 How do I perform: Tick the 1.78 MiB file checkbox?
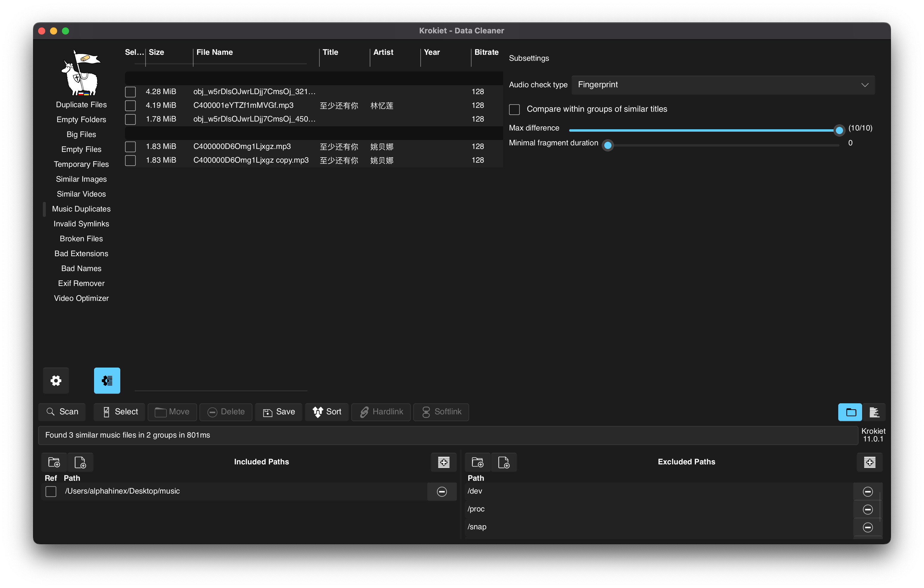click(130, 119)
